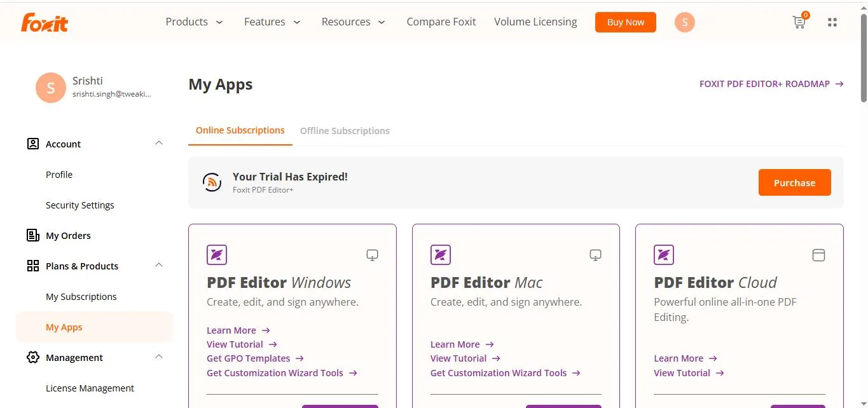Click the 'PDF Editor Windows' card title
The width and height of the screenshot is (868, 408).
click(279, 282)
